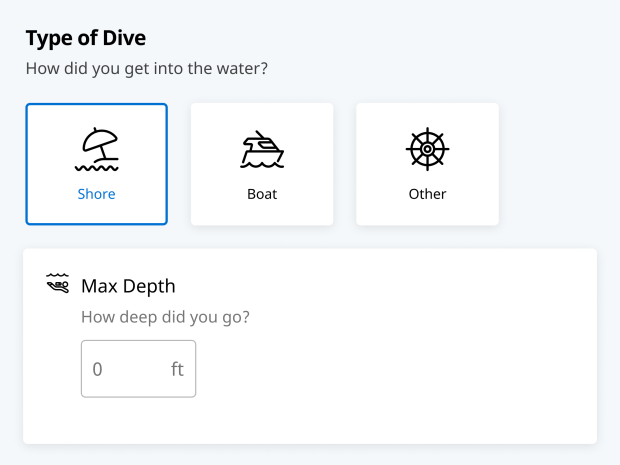Click the Other label text
This screenshot has height=465, width=620.
(x=427, y=194)
